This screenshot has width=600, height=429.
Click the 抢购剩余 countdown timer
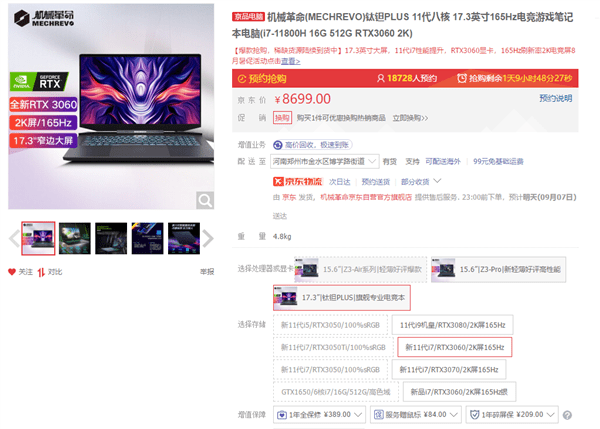pyautogui.click(x=515, y=78)
